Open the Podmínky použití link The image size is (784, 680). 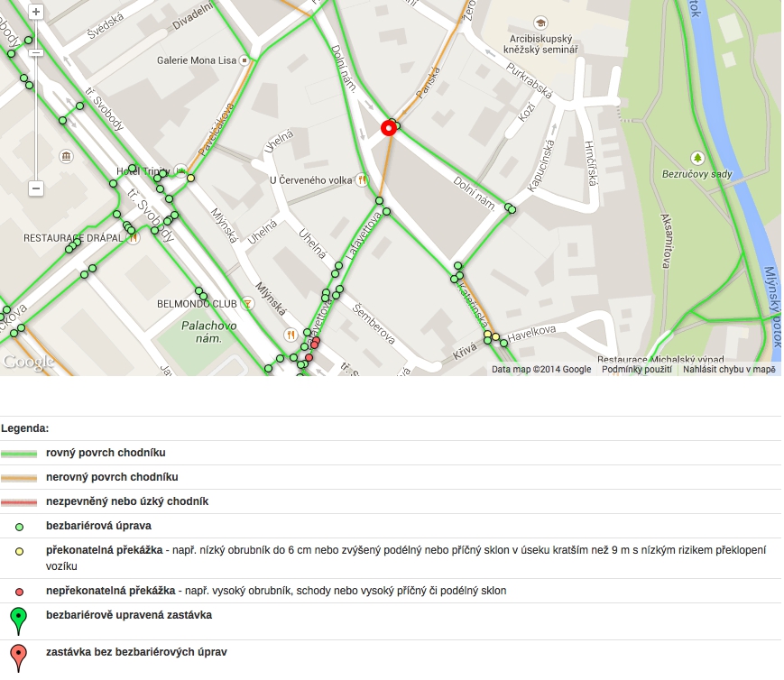coord(637,369)
